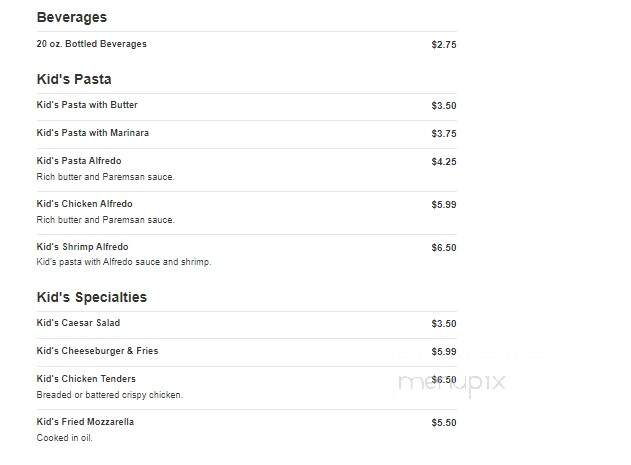Click the Beverages section heading
The width and height of the screenshot is (631, 465).
(x=72, y=17)
